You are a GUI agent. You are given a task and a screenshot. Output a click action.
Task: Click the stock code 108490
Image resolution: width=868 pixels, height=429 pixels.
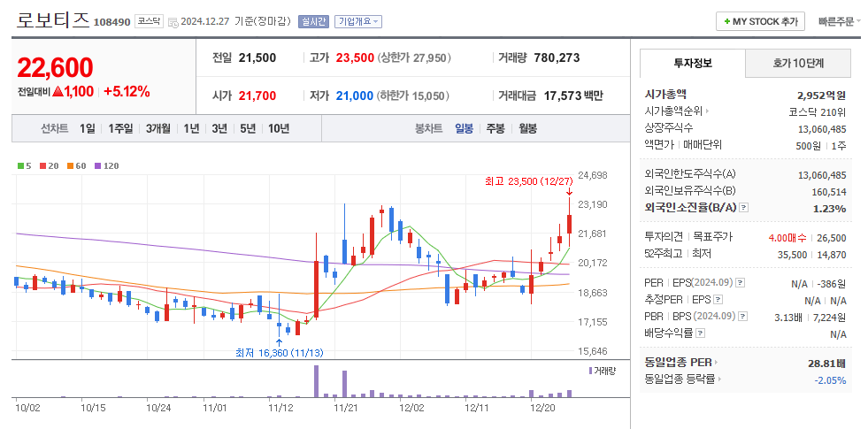point(112,22)
